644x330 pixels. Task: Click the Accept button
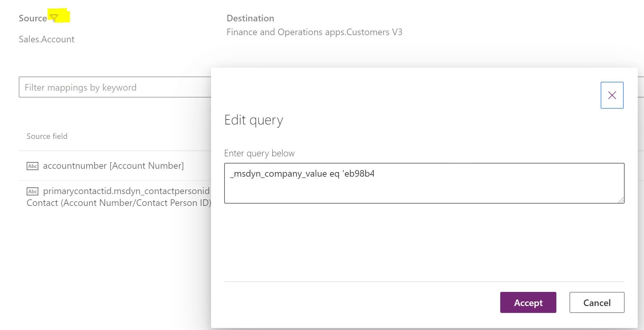[x=528, y=302]
